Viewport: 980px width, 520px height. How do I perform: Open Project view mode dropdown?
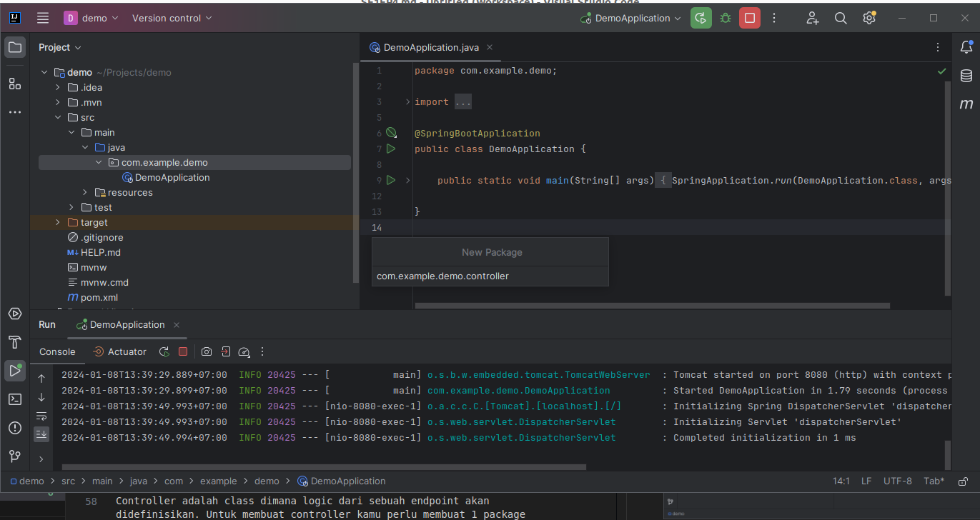tap(60, 47)
